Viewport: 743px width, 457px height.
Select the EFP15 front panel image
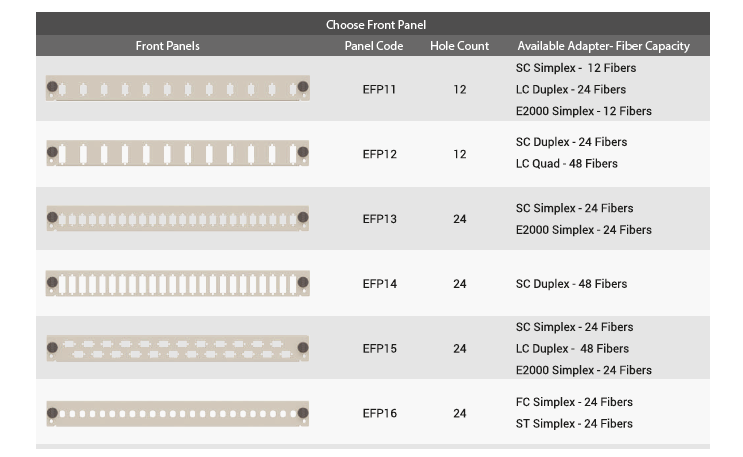pos(177,348)
